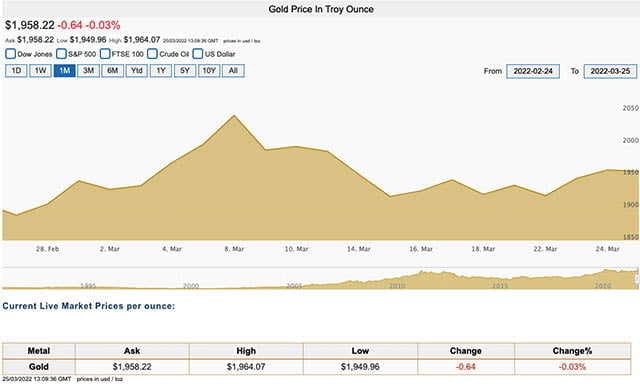Display All available price history

(x=233, y=71)
